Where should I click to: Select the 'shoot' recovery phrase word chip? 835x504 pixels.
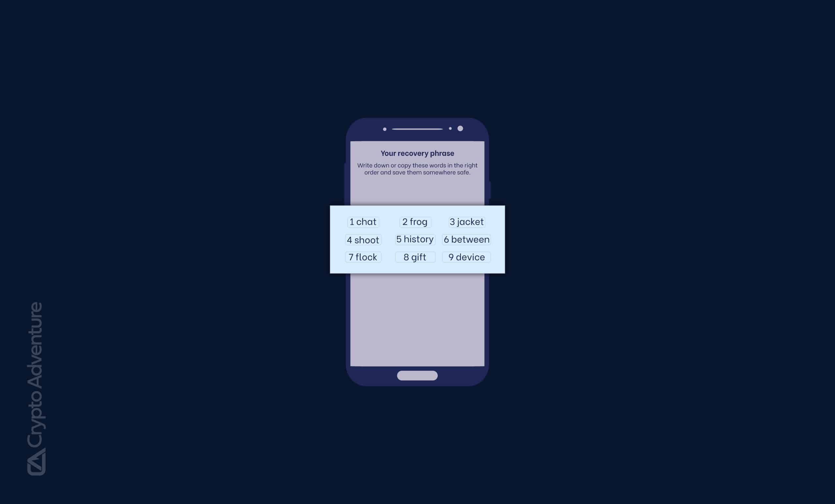363,239
